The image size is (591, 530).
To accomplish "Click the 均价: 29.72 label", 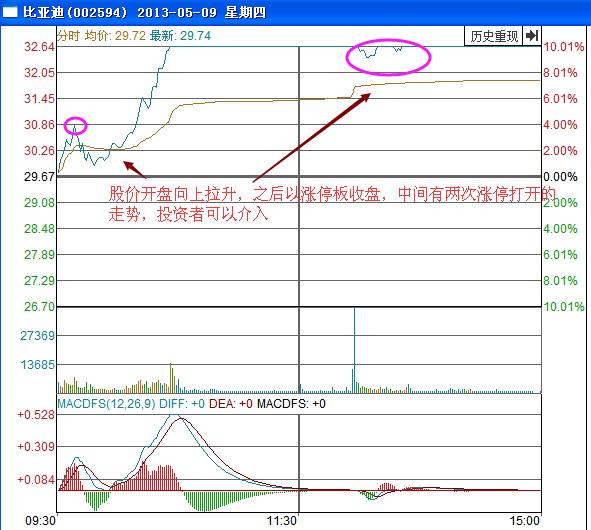I will (115, 36).
